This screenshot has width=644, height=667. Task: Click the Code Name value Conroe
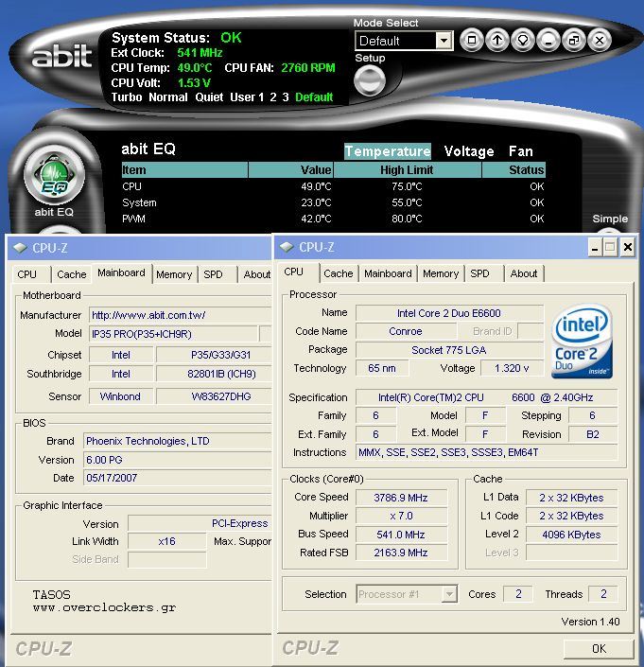coord(406,331)
